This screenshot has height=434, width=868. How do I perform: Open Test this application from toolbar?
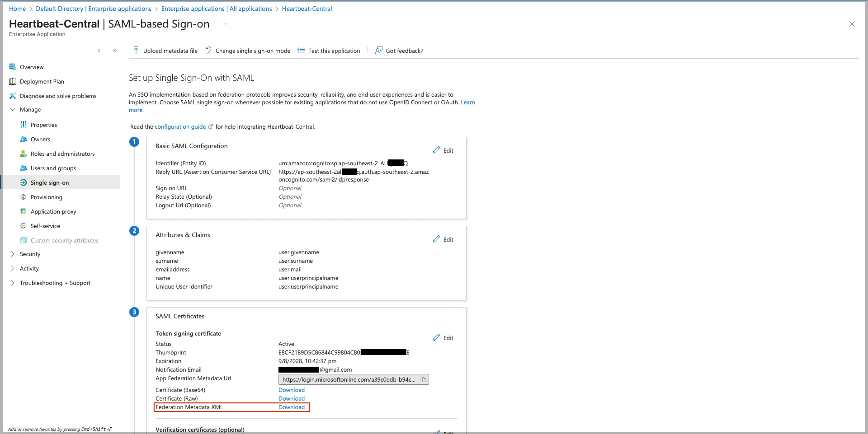click(334, 51)
